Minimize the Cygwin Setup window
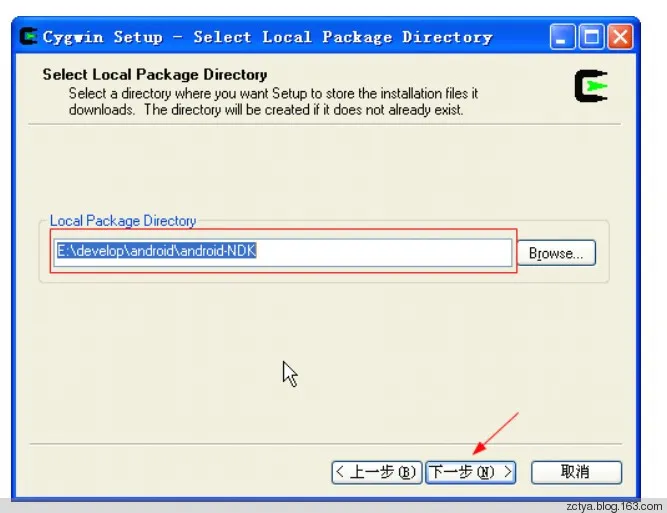This screenshot has width=667, height=513. [562, 37]
